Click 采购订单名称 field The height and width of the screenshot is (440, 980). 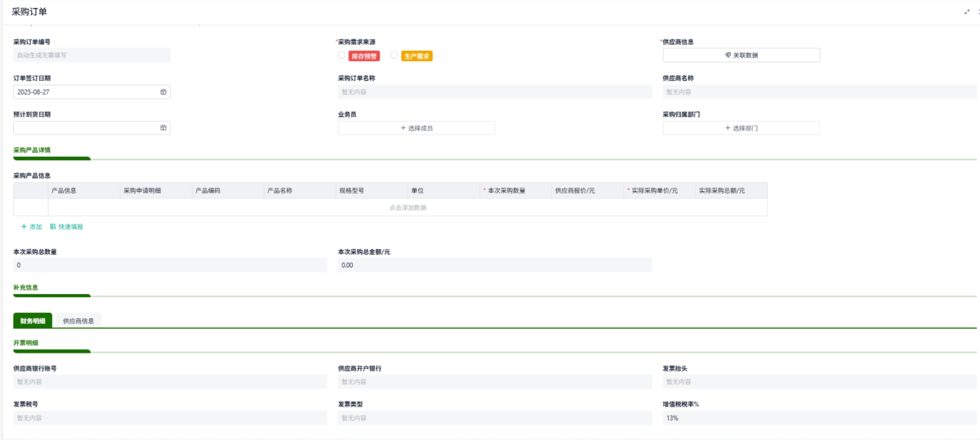[495, 92]
